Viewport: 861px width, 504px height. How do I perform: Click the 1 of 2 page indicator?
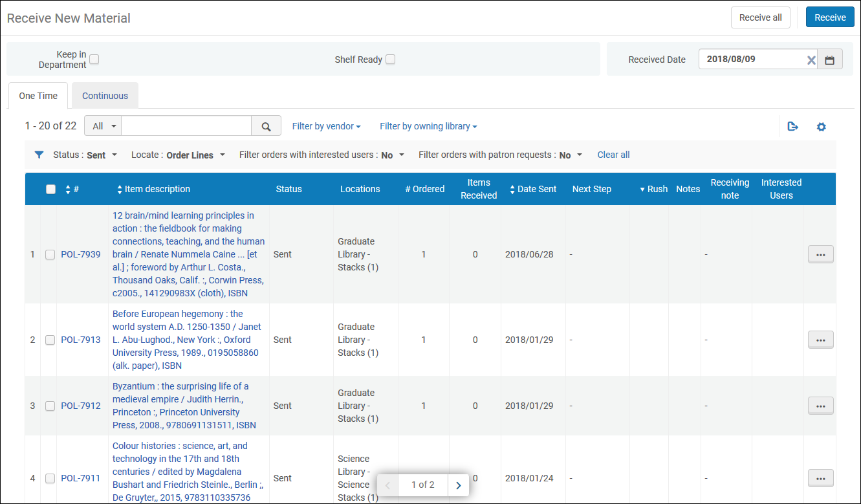[422, 485]
